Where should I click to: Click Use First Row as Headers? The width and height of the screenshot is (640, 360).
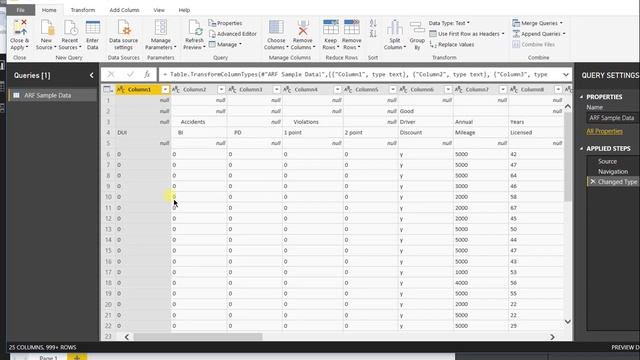point(467,34)
